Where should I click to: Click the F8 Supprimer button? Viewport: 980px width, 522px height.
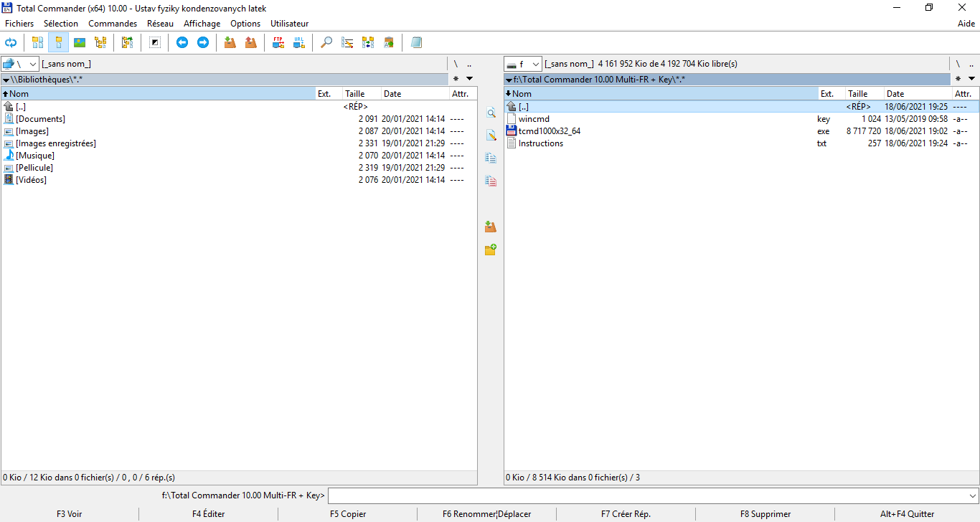pyautogui.click(x=765, y=514)
